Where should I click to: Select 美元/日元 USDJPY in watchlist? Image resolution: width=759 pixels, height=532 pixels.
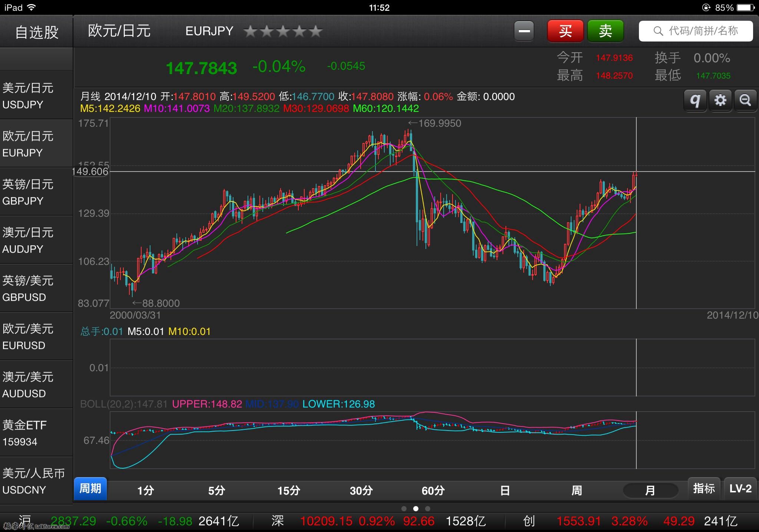(x=36, y=96)
